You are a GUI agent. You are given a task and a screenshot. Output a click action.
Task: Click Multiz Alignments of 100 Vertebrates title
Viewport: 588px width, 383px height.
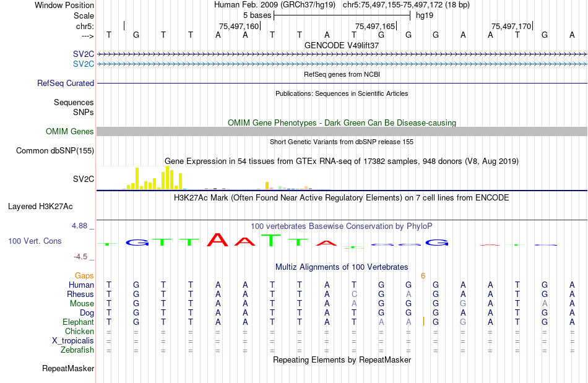(342, 267)
